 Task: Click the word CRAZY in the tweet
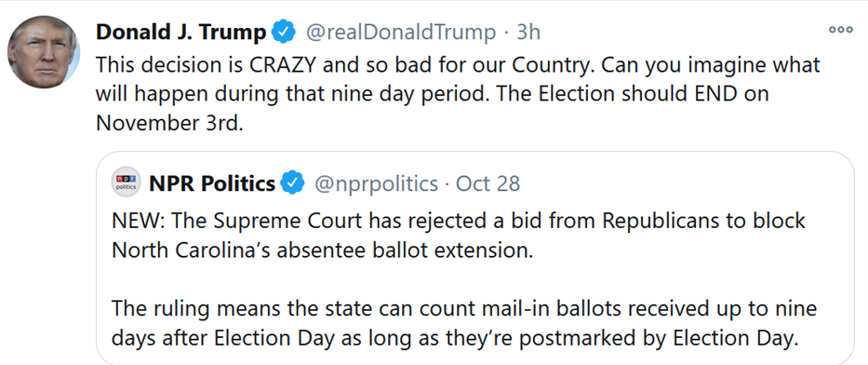click(x=281, y=65)
